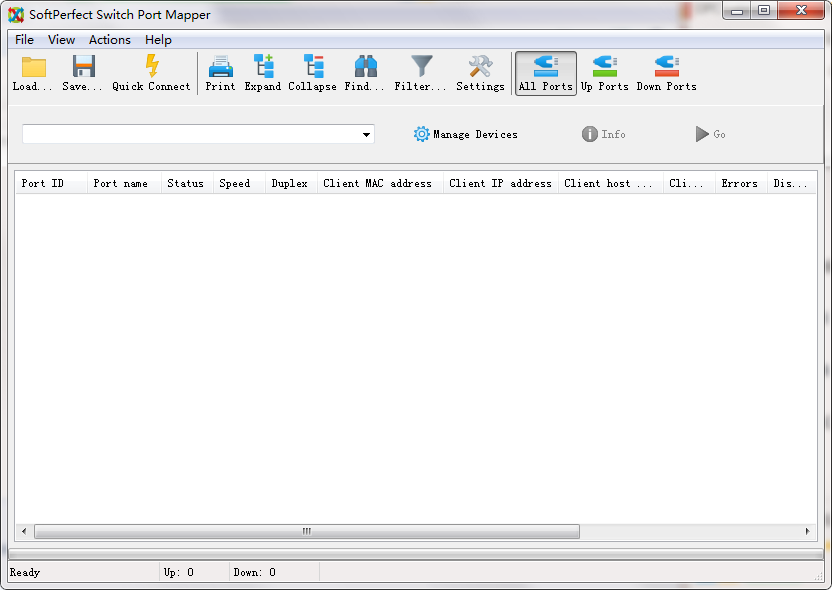Launch Quick Connect lightning icon

pos(152,66)
